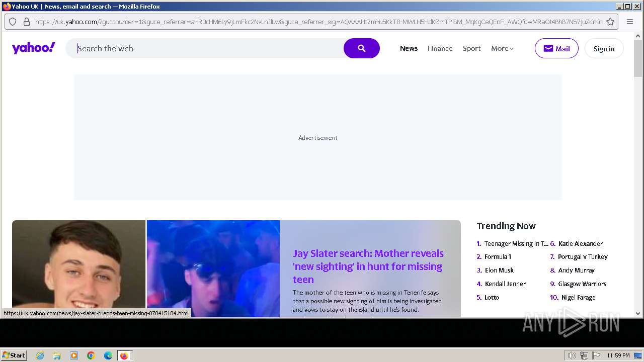This screenshot has width=644, height=362.
Task: Click the network tray icon
Action: tap(584, 355)
